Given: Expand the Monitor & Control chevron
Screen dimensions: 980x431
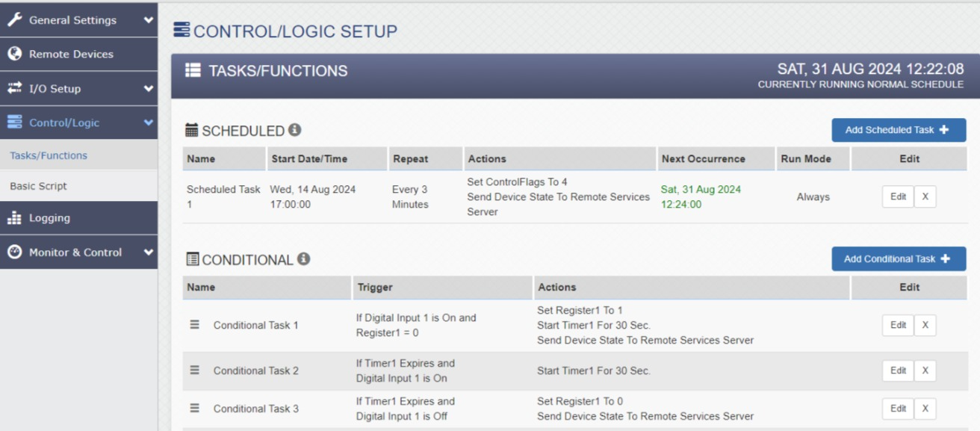Looking at the screenshot, I should (148, 252).
